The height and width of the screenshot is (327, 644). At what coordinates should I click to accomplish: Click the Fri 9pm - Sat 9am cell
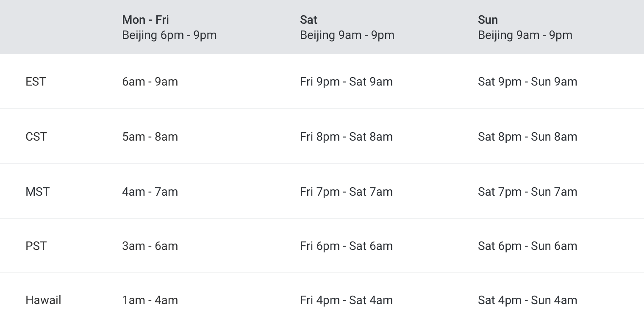pos(346,81)
